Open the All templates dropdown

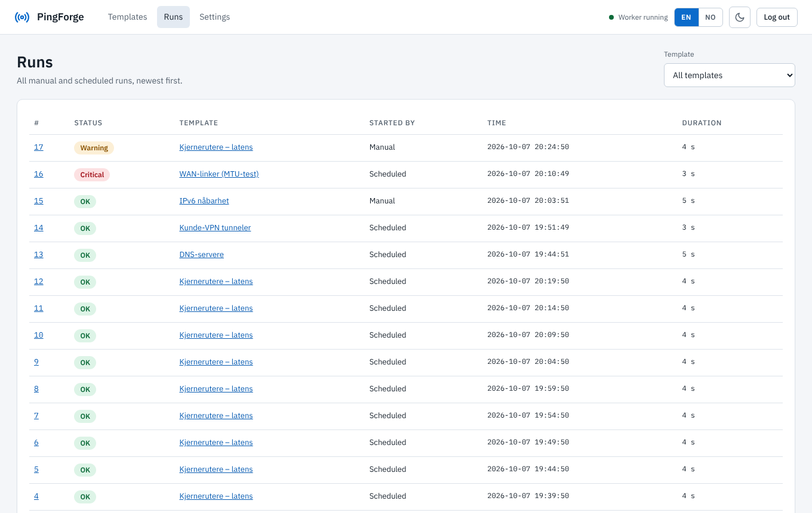tap(730, 75)
